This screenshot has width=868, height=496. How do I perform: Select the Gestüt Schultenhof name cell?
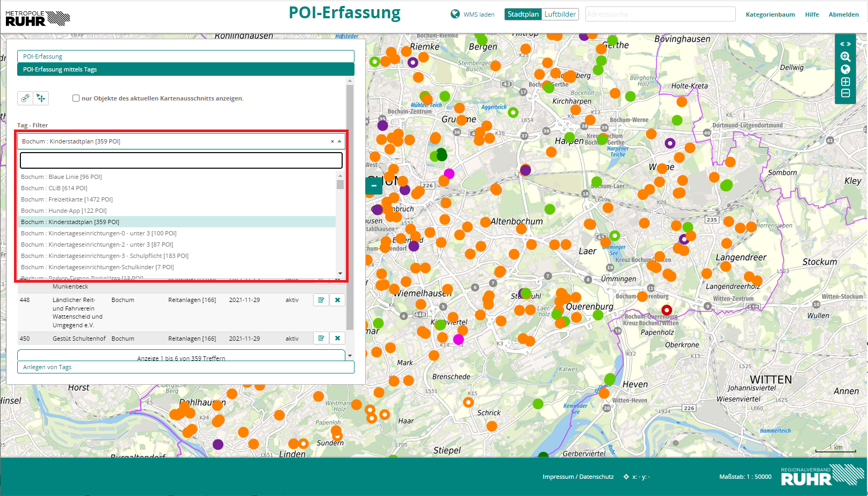79,339
